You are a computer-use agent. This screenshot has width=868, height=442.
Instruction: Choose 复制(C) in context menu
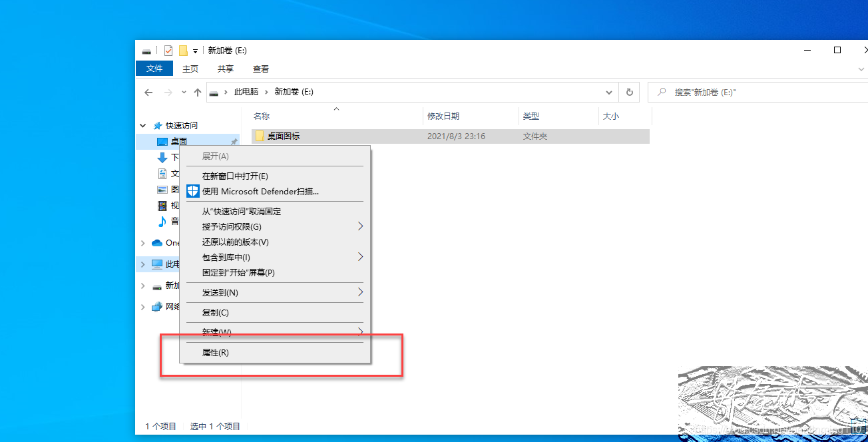tap(275, 313)
